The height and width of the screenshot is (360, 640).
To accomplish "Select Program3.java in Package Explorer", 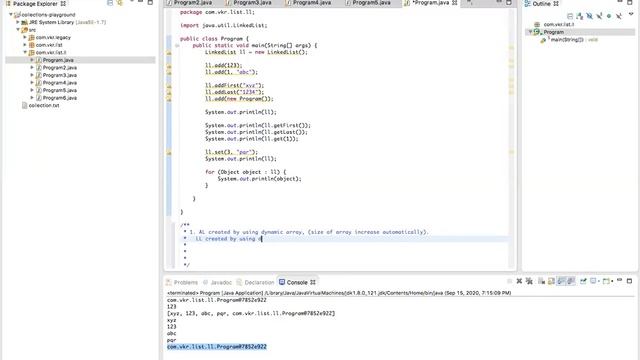I will (x=60, y=75).
